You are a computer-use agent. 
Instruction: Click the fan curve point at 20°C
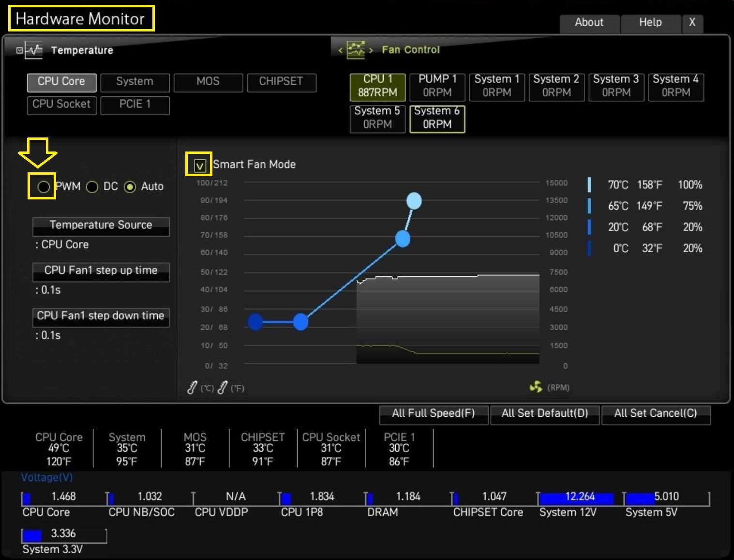pyautogui.click(x=300, y=322)
